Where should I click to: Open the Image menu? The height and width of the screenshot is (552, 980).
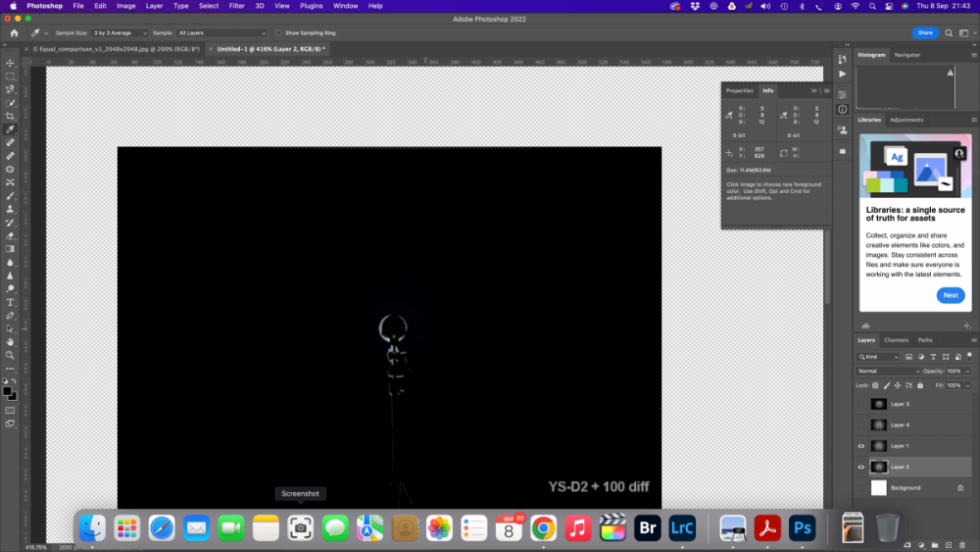pyautogui.click(x=125, y=6)
